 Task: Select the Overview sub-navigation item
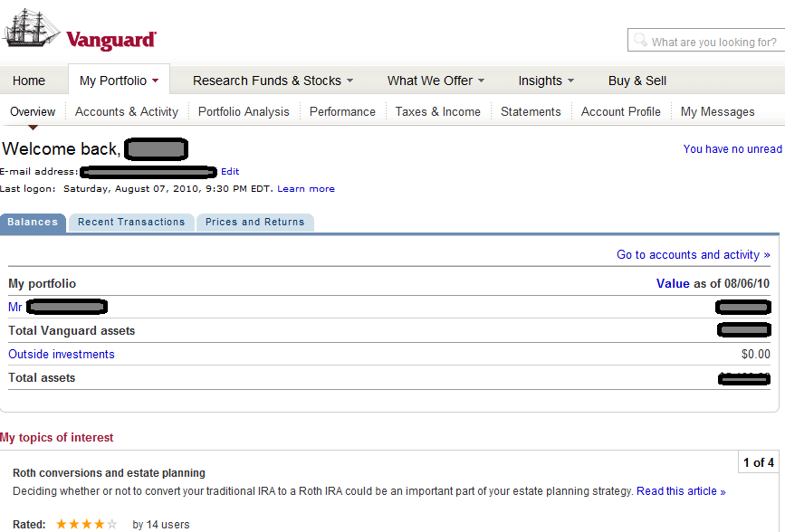tap(33, 111)
